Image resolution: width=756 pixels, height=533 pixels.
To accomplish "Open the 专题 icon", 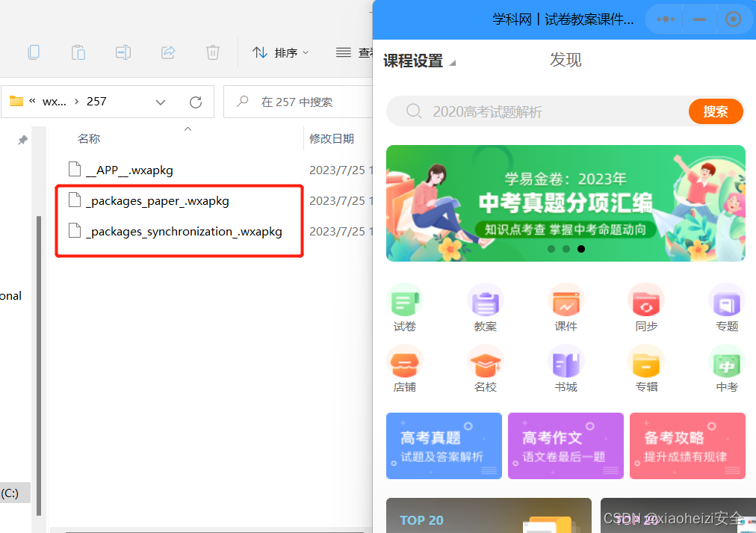I will click(x=727, y=309).
